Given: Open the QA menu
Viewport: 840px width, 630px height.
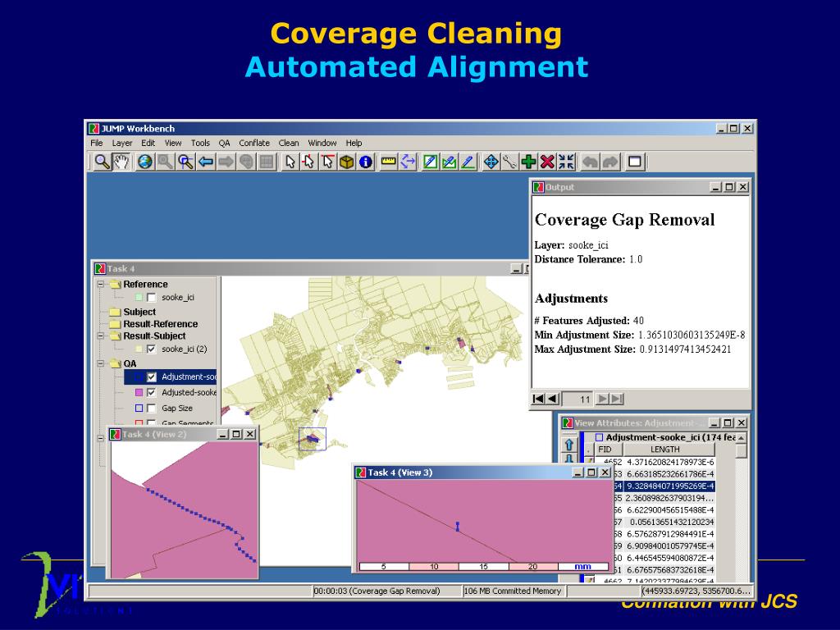Looking at the screenshot, I should coord(224,143).
